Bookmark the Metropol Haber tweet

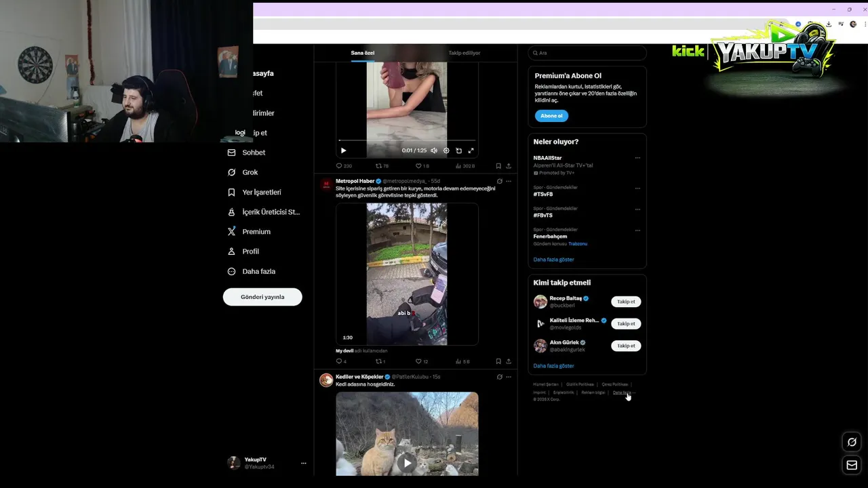coord(498,361)
